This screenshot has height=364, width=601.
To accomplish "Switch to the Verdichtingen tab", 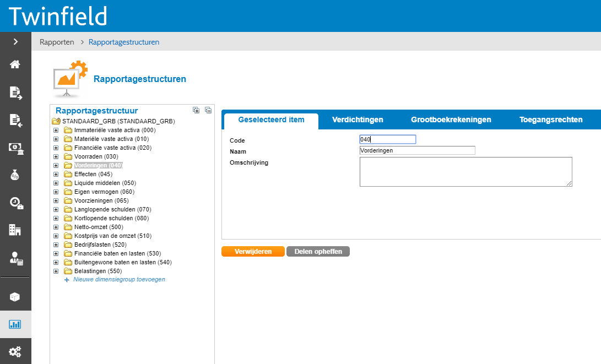I will 358,120.
